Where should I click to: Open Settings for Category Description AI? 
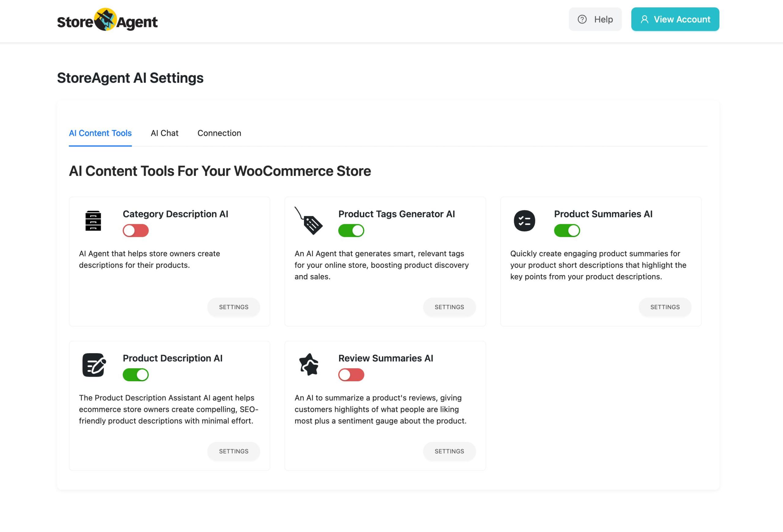233,307
